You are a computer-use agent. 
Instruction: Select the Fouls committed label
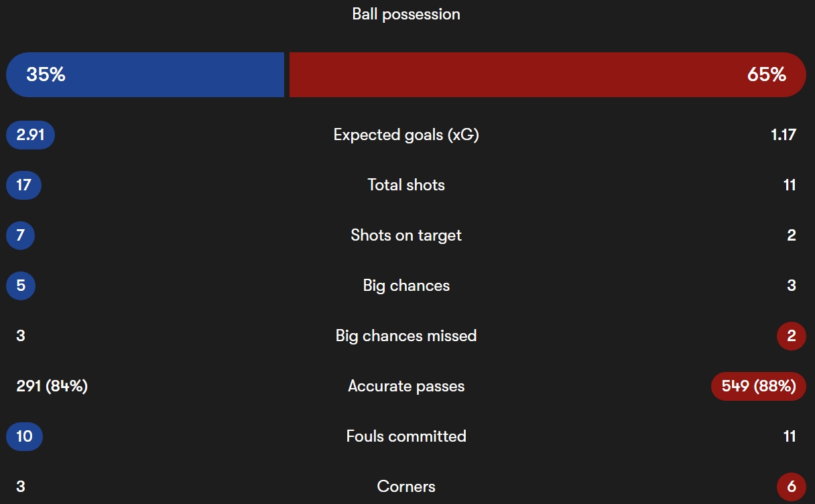click(406, 436)
